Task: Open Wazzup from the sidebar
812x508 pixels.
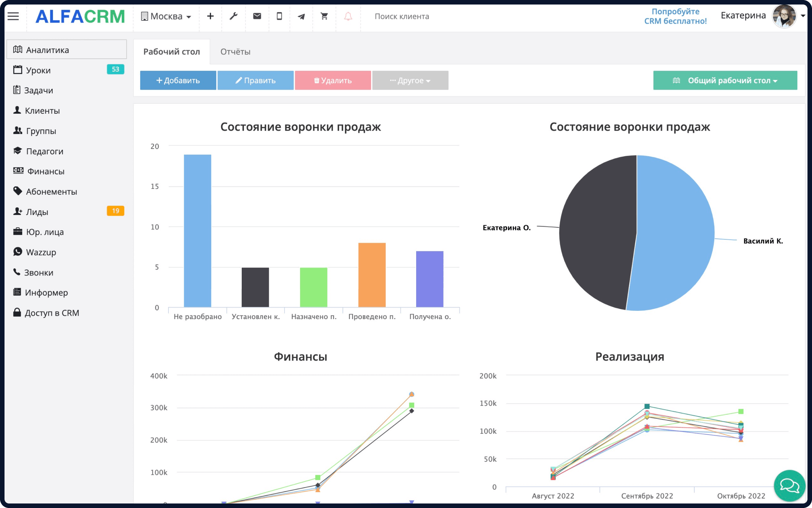Action: (41, 252)
